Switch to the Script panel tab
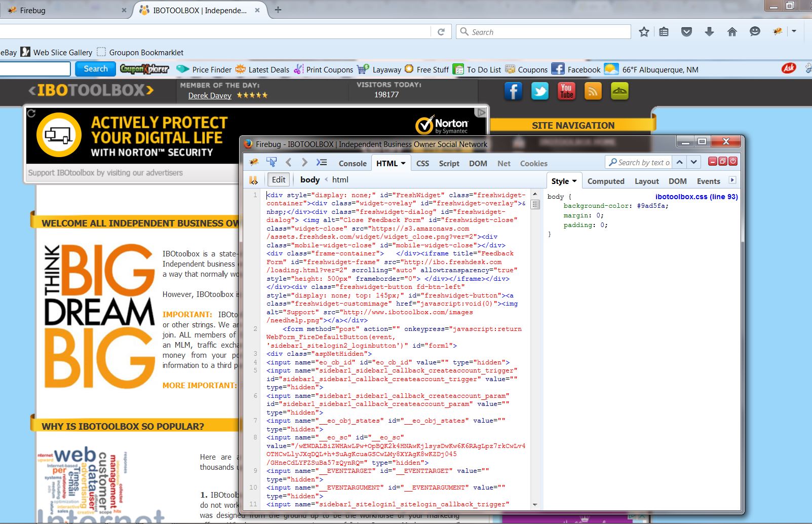 (449, 163)
